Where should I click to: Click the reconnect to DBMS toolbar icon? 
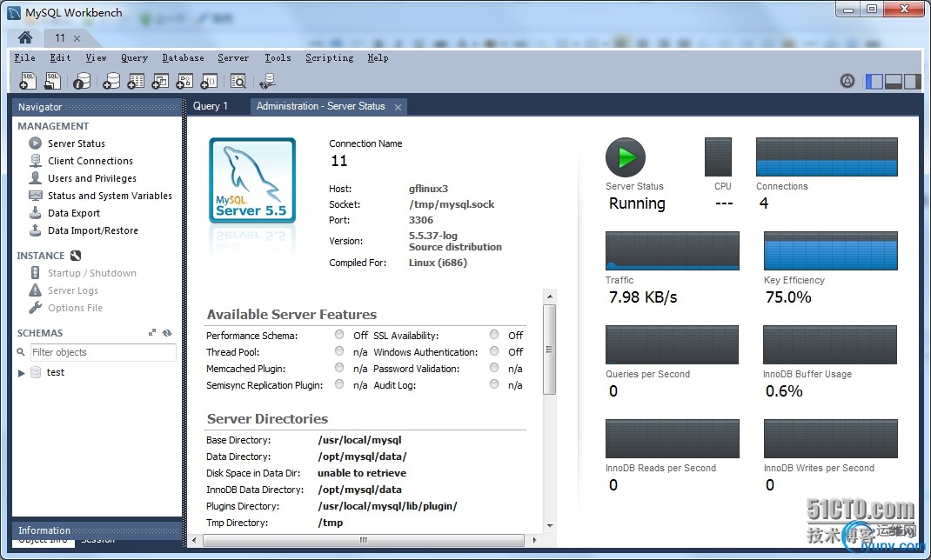point(267,81)
